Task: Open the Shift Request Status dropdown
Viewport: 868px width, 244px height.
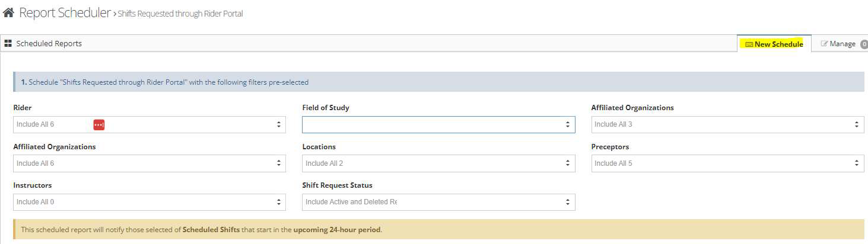Action: [438, 202]
